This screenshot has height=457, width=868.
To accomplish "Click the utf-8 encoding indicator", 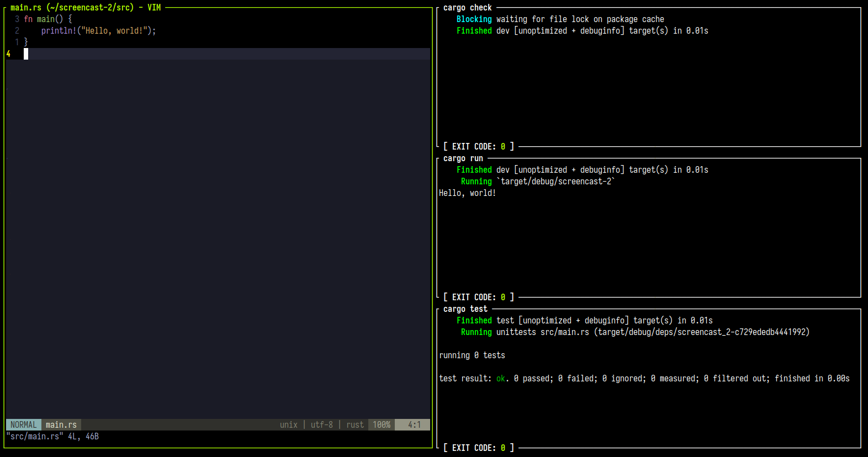I will 322,424.
